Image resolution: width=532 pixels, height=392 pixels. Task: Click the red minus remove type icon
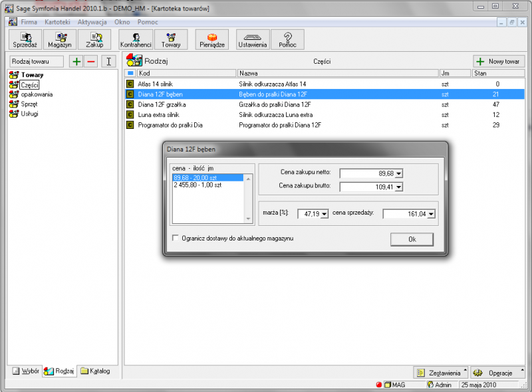coord(91,61)
